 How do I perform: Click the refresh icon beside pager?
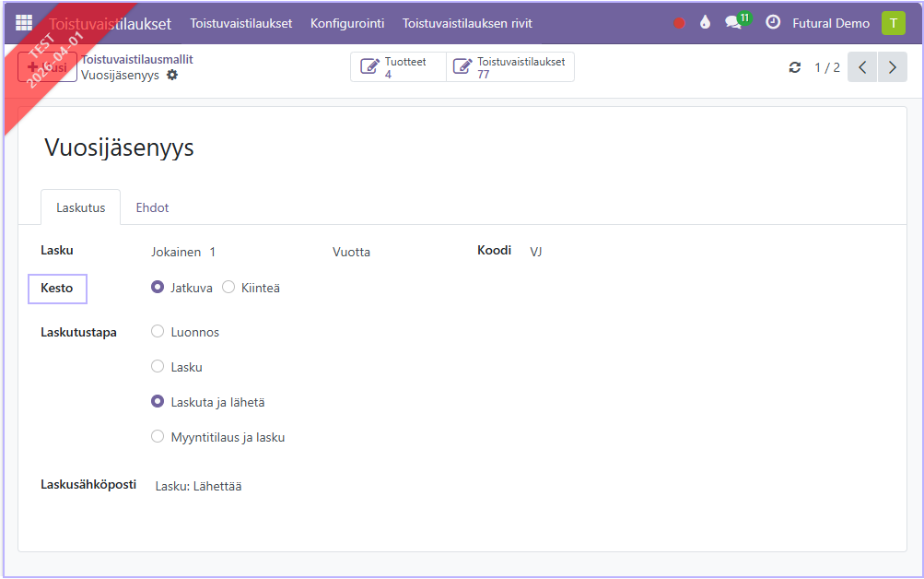795,67
